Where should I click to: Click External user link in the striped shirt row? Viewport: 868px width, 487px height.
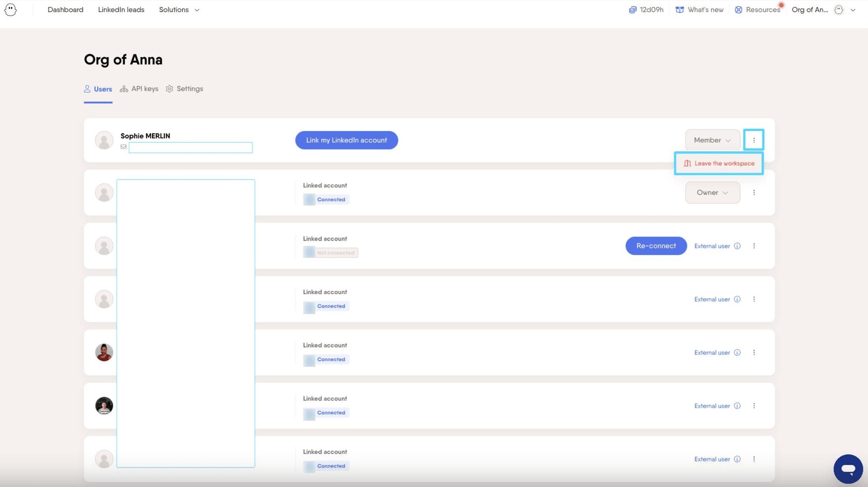(712, 406)
